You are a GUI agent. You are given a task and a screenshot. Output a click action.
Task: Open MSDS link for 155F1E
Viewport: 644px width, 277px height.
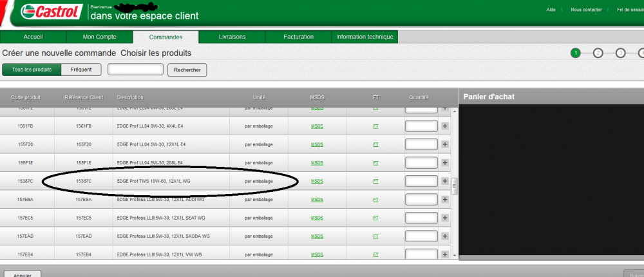click(317, 163)
